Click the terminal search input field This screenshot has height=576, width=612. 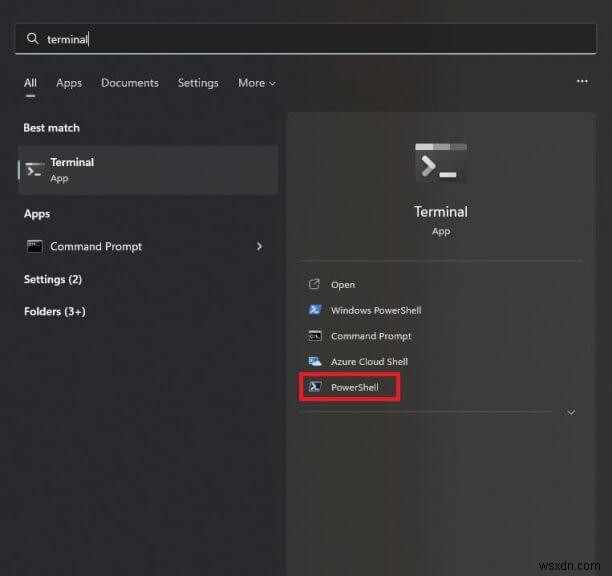coord(305,39)
